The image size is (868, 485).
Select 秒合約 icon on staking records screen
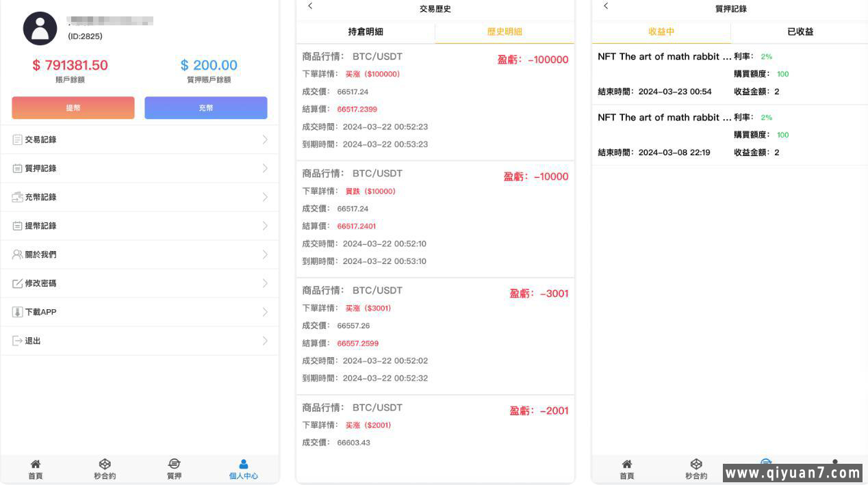coord(696,464)
